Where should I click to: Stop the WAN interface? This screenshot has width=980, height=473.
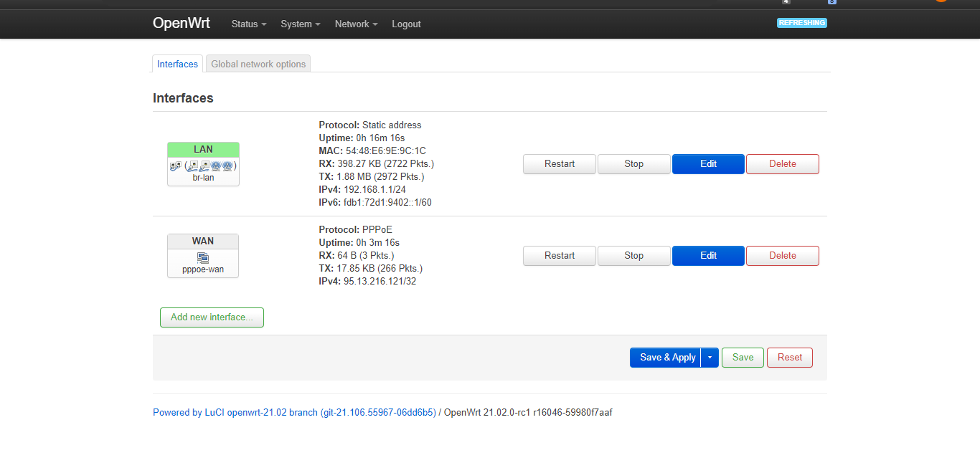634,255
